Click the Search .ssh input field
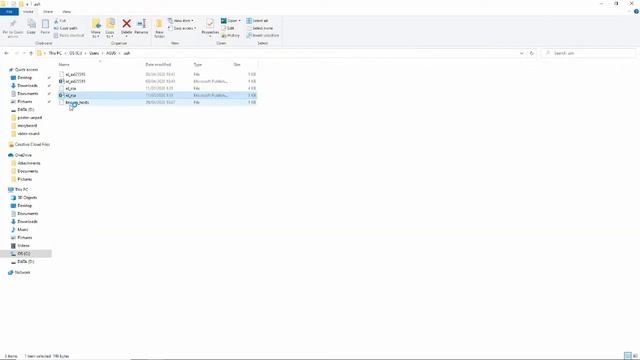 point(589,53)
